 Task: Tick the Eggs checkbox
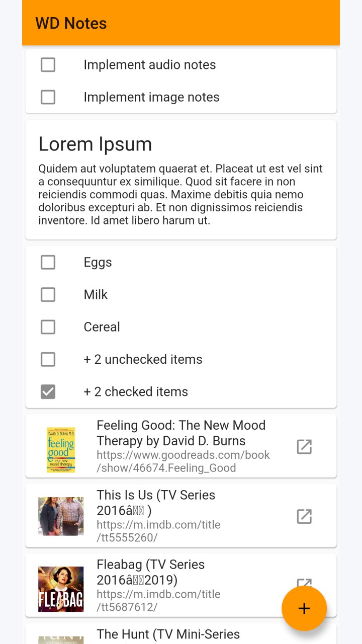pos(48,262)
